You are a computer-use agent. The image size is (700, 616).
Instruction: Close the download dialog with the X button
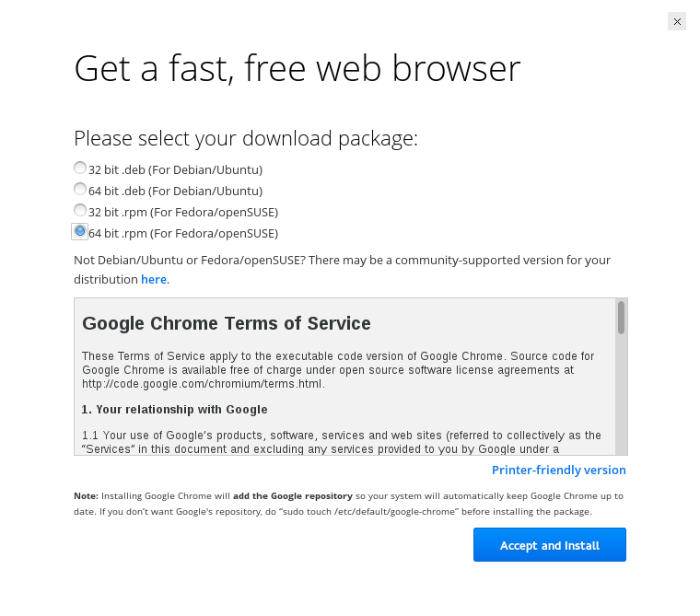(677, 21)
